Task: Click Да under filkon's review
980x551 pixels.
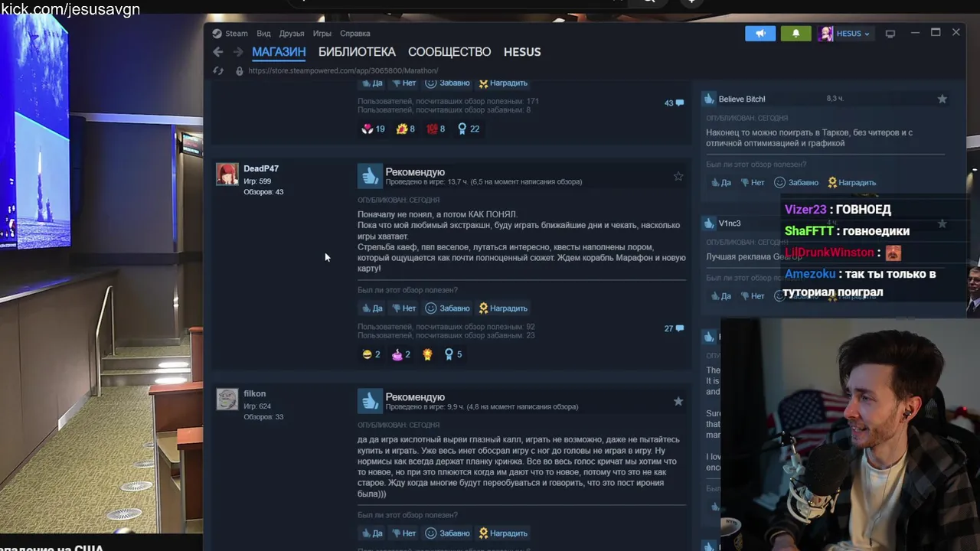Action: click(372, 533)
